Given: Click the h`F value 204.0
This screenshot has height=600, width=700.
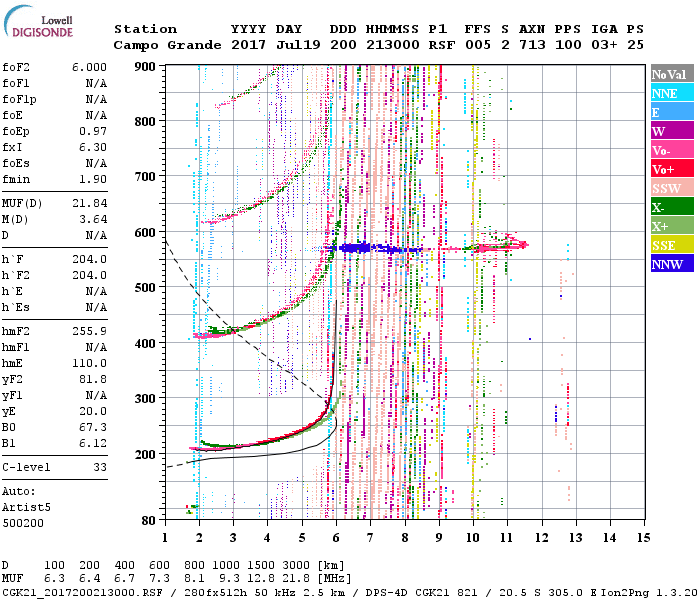Looking at the screenshot, I should (x=89, y=259).
